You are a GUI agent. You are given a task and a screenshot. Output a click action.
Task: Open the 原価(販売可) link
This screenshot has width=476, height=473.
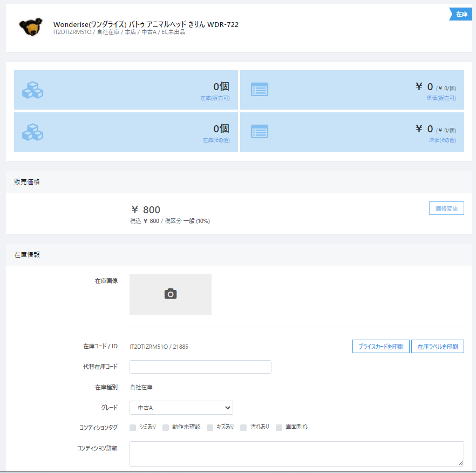point(441,98)
